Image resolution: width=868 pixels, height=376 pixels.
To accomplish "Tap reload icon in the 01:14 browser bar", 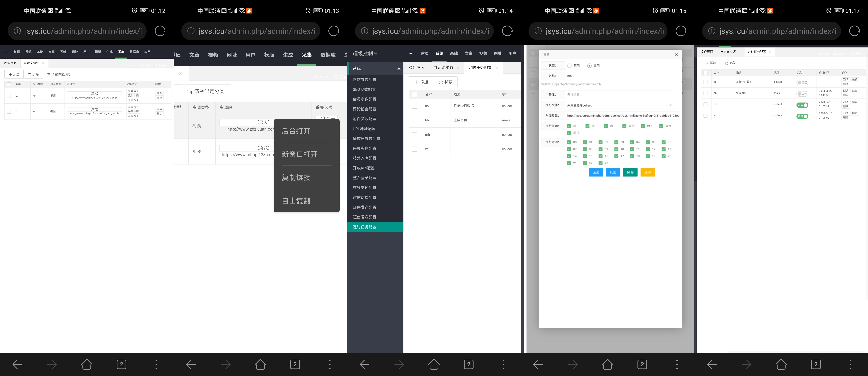I will [x=507, y=31].
